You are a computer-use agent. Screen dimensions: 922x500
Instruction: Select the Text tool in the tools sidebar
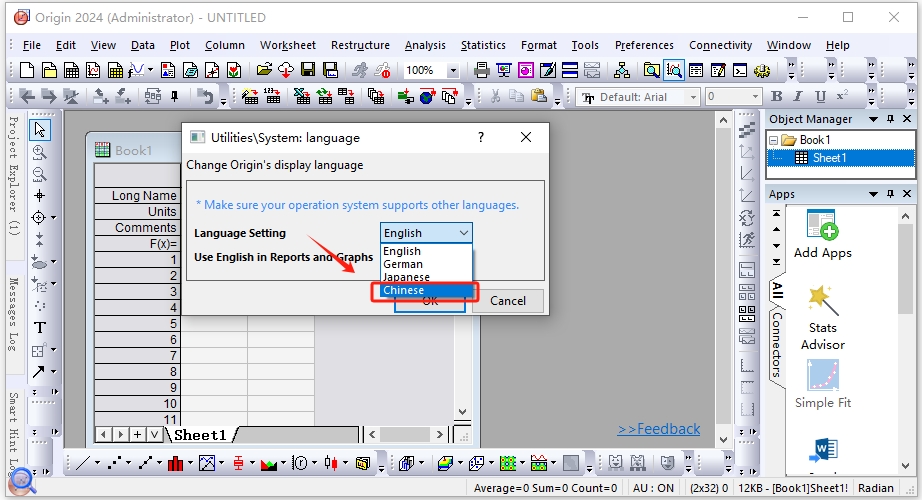click(x=40, y=327)
